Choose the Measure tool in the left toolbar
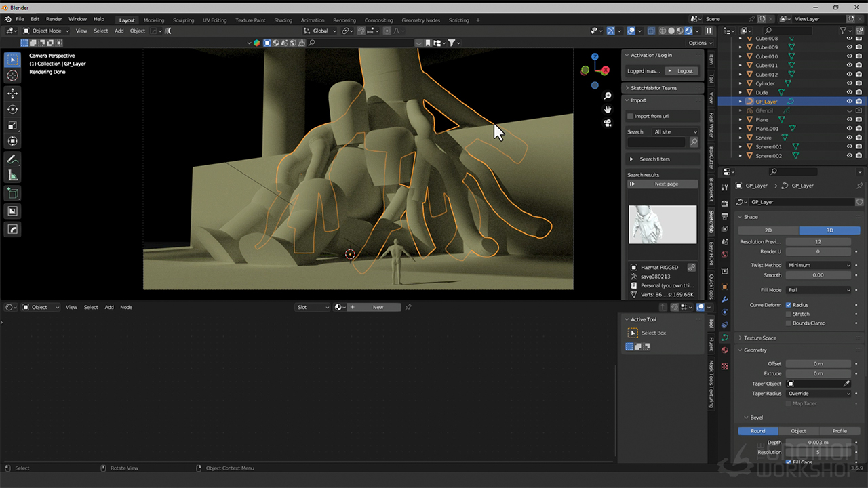 click(x=12, y=176)
